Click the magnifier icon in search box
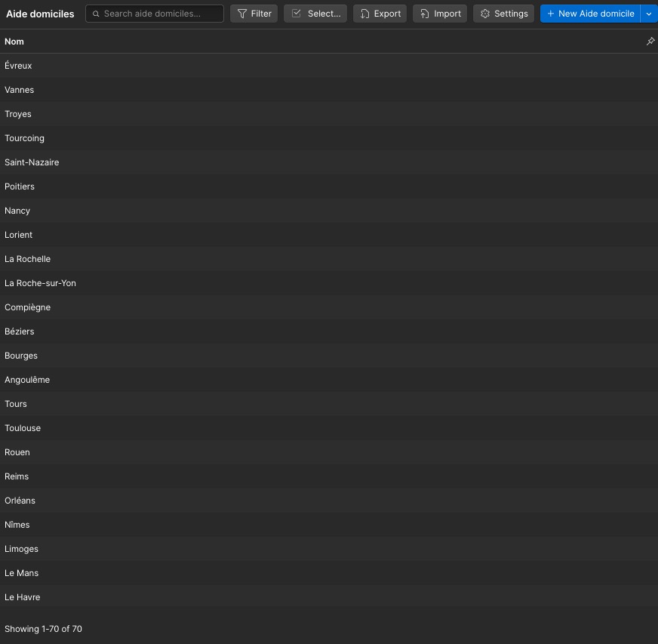The image size is (658, 644). 96,14
